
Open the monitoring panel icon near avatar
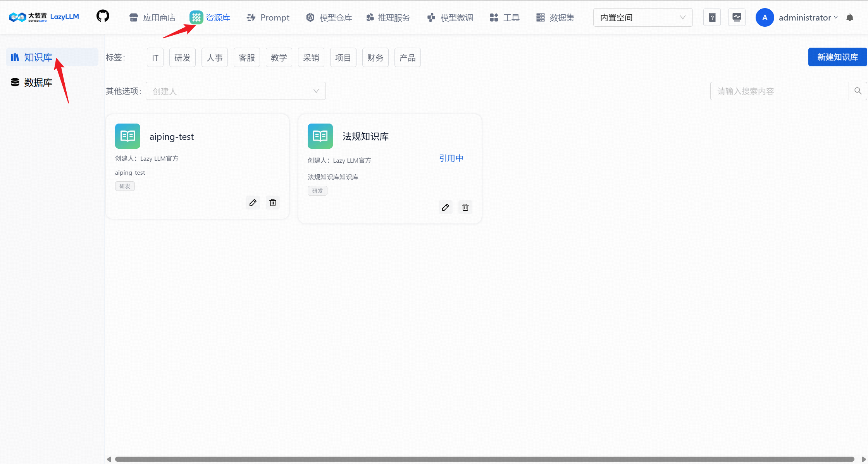click(737, 17)
